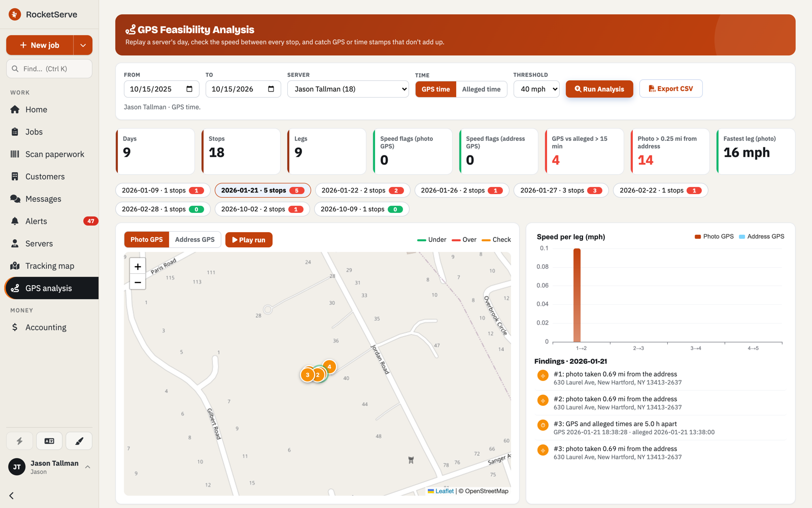Open Tracking map page
This screenshot has height=508, width=812.
point(49,266)
